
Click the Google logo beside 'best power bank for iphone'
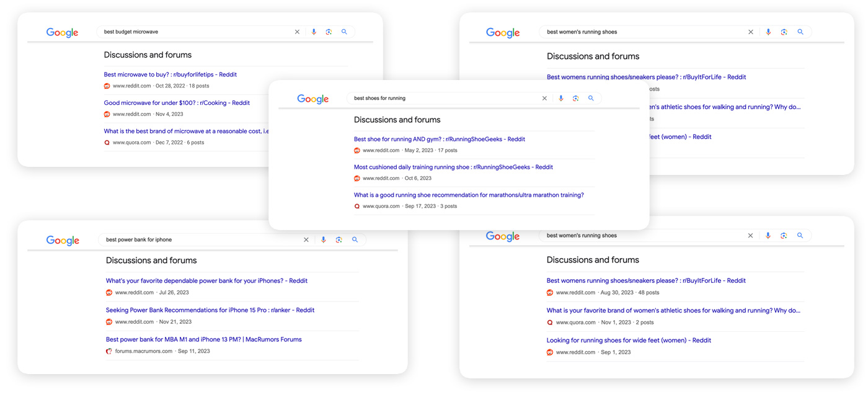(x=63, y=241)
